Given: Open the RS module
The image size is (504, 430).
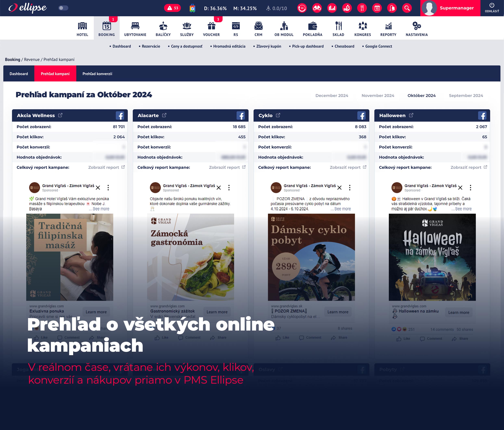Looking at the screenshot, I should click(236, 29).
